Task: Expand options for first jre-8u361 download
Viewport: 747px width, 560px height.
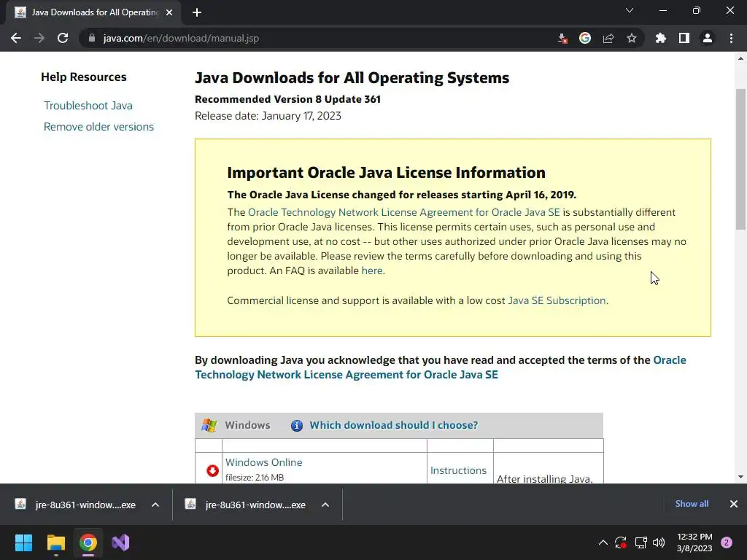Action: [x=155, y=505]
